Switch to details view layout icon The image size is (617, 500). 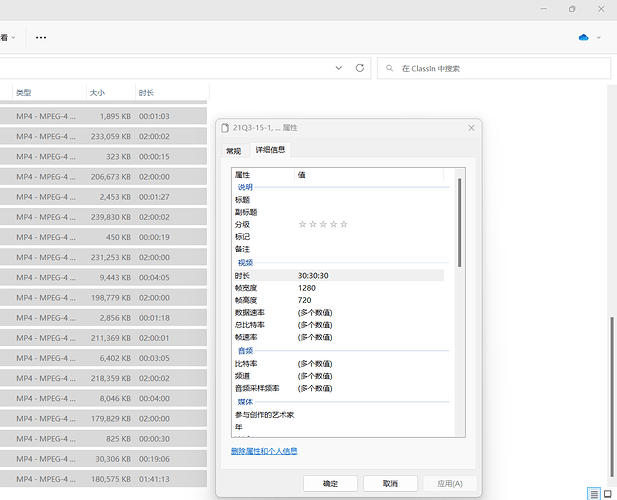point(594,494)
